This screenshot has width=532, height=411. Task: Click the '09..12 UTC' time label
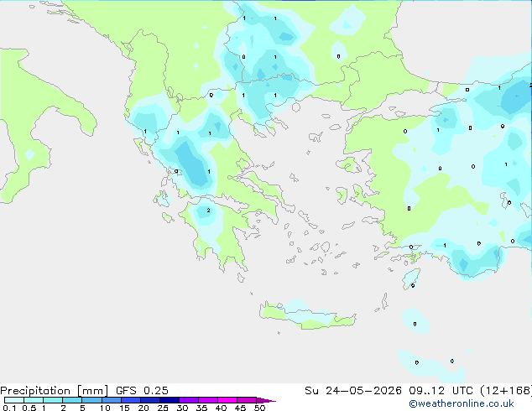point(441,391)
